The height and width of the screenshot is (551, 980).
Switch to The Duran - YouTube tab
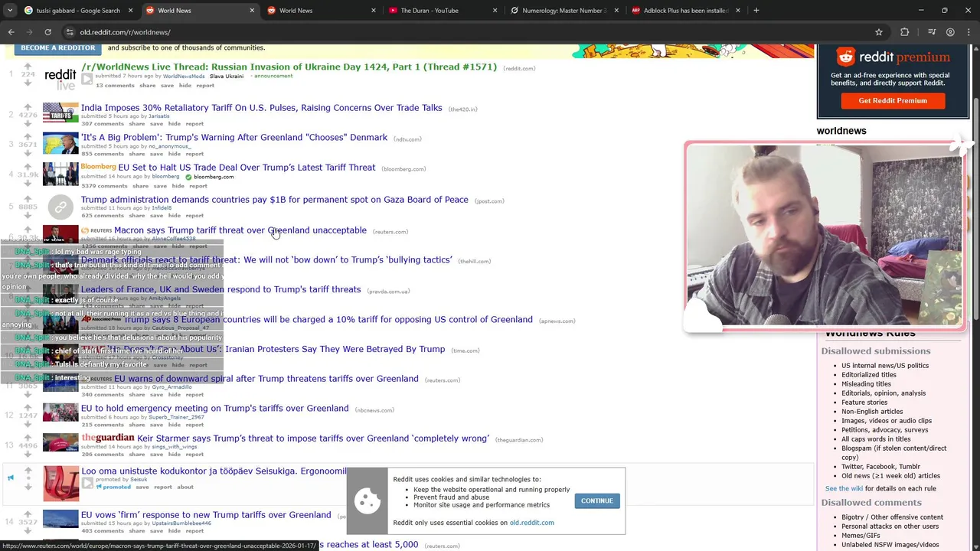pyautogui.click(x=442, y=11)
